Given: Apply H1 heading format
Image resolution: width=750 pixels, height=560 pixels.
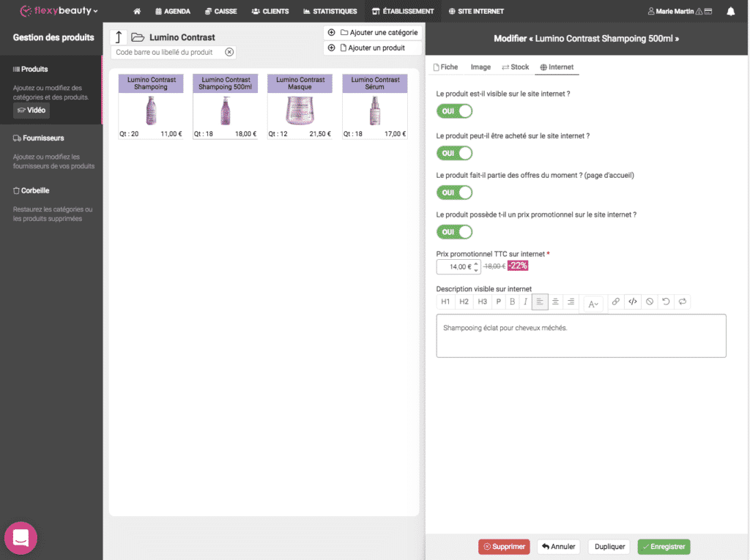Looking at the screenshot, I should pos(445,302).
